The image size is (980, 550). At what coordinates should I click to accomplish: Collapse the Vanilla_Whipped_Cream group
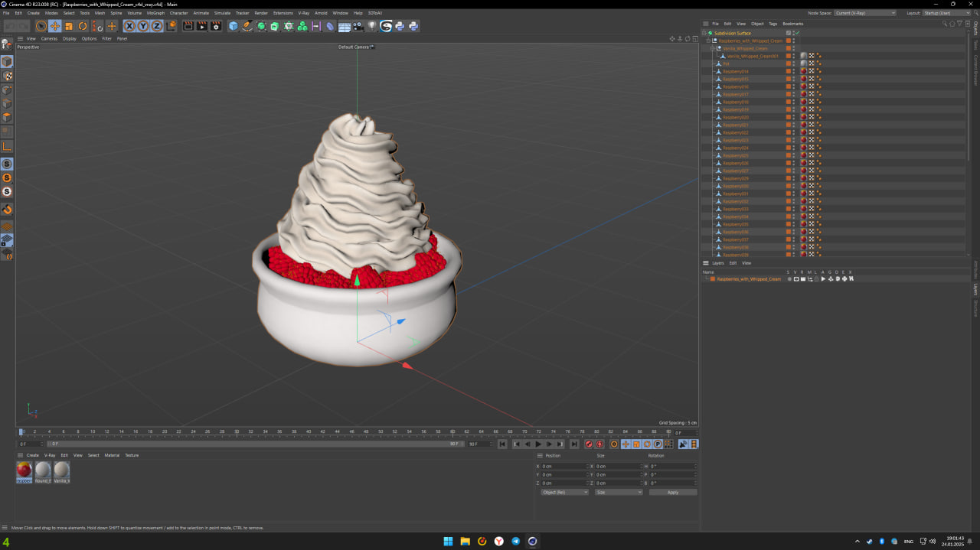point(712,48)
